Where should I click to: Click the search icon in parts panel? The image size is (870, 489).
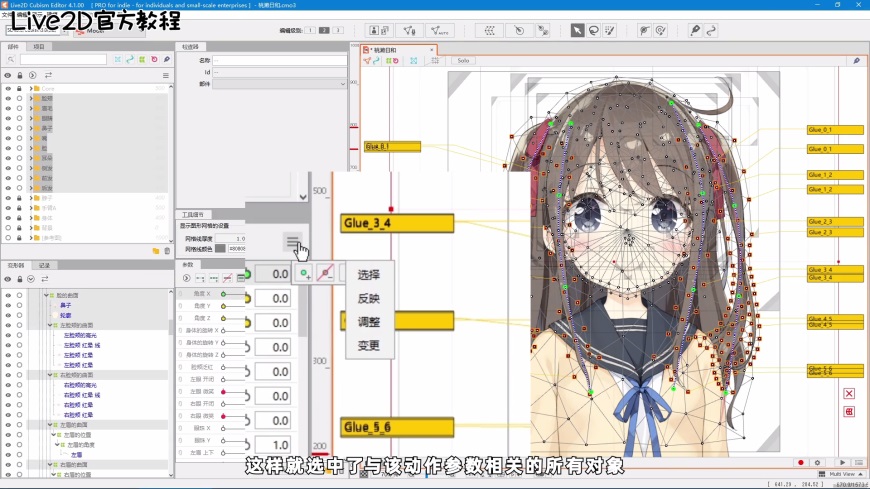coord(11,59)
